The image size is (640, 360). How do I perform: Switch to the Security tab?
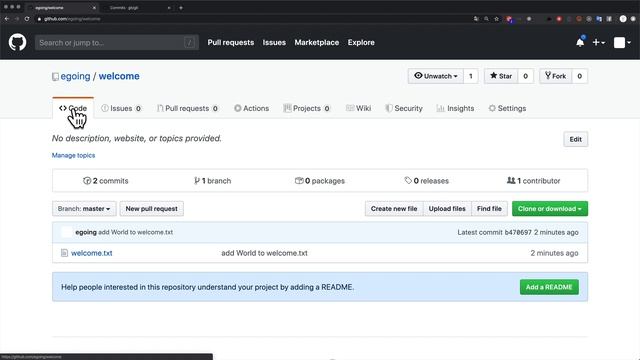click(404, 109)
